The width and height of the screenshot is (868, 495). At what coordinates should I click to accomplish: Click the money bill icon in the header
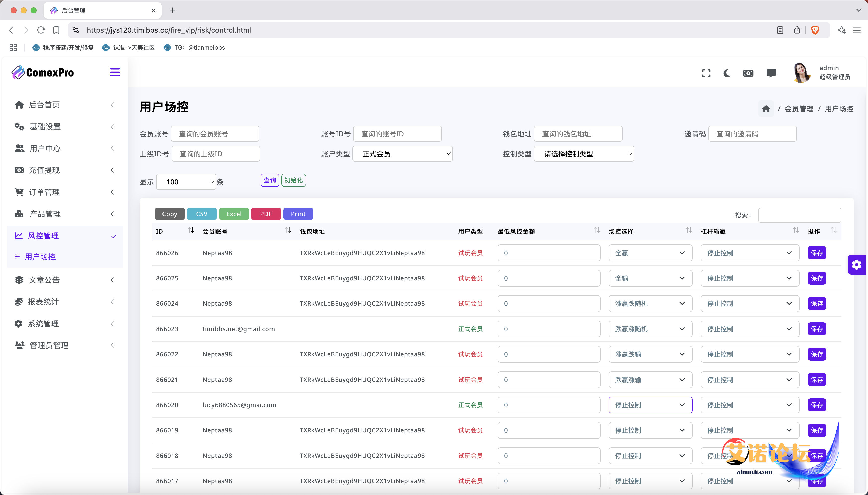(748, 73)
